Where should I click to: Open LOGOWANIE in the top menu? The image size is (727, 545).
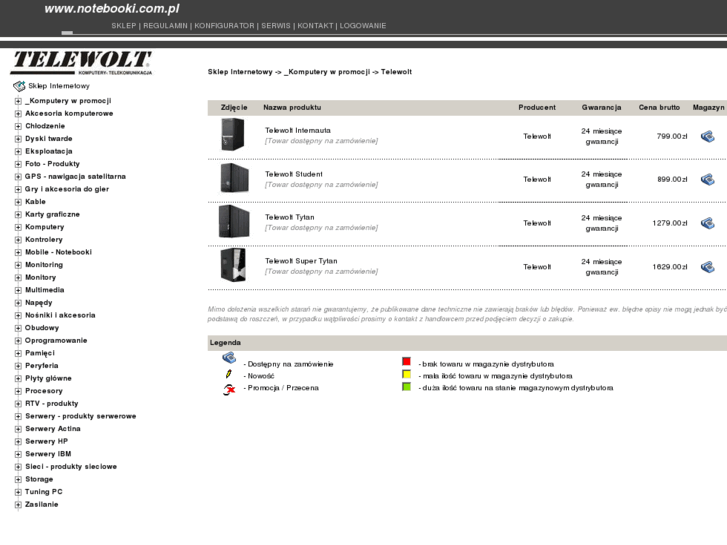tap(363, 26)
